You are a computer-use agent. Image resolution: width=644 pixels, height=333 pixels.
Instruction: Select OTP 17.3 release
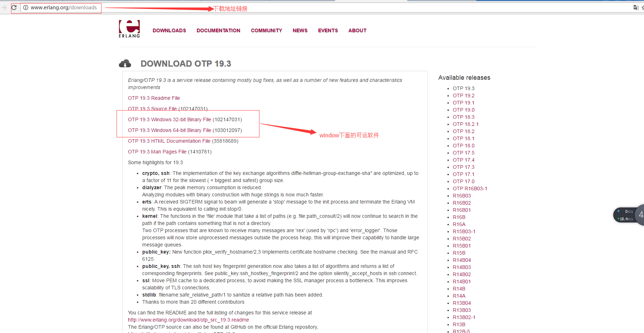tap(464, 167)
